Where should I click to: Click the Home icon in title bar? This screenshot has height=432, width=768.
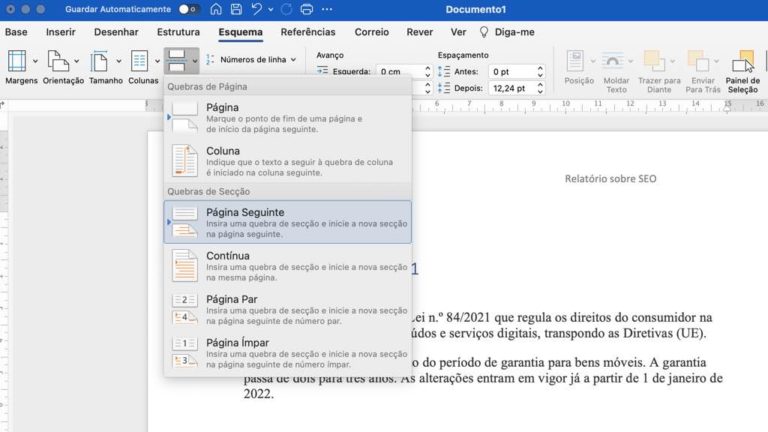click(x=216, y=9)
